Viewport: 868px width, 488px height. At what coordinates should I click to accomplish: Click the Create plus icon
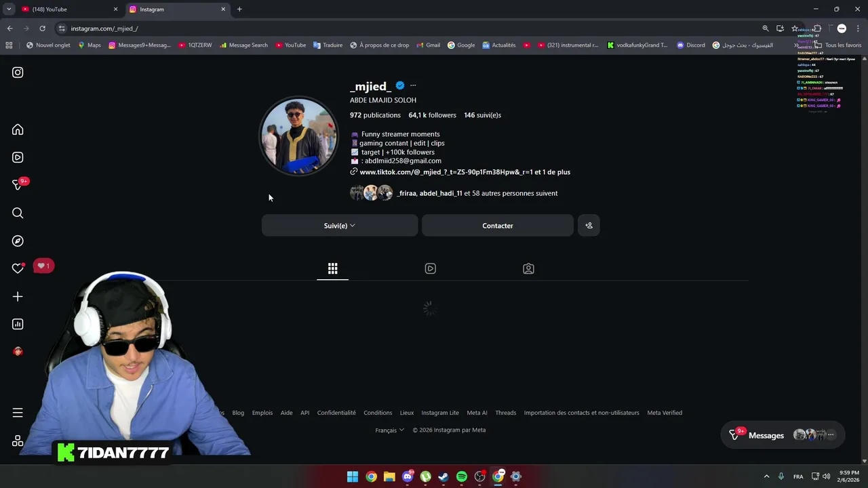[x=18, y=296]
